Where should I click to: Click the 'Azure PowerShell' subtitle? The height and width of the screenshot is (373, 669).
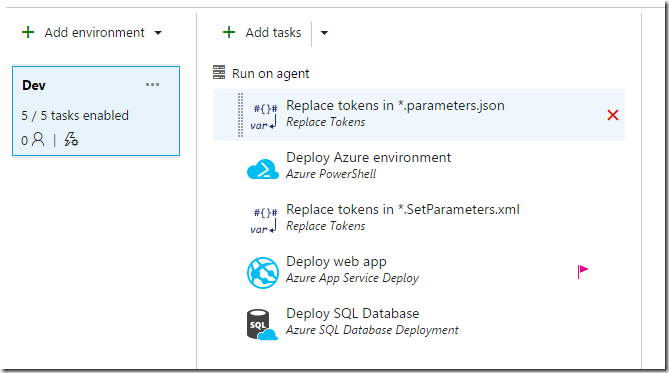(331, 174)
